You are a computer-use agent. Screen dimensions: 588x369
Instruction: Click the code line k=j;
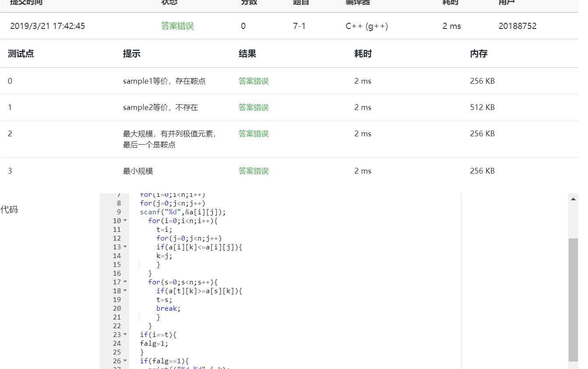(x=164, y=255)
